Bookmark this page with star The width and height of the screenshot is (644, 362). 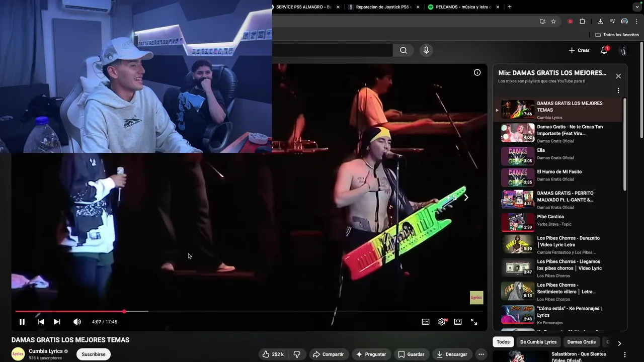[553, 22]
